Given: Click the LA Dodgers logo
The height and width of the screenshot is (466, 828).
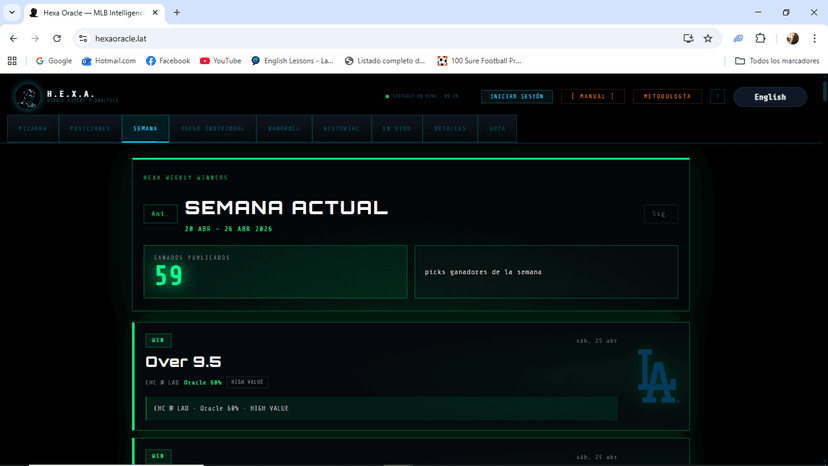Looking at the screenshot, I should tap(657, 376).
